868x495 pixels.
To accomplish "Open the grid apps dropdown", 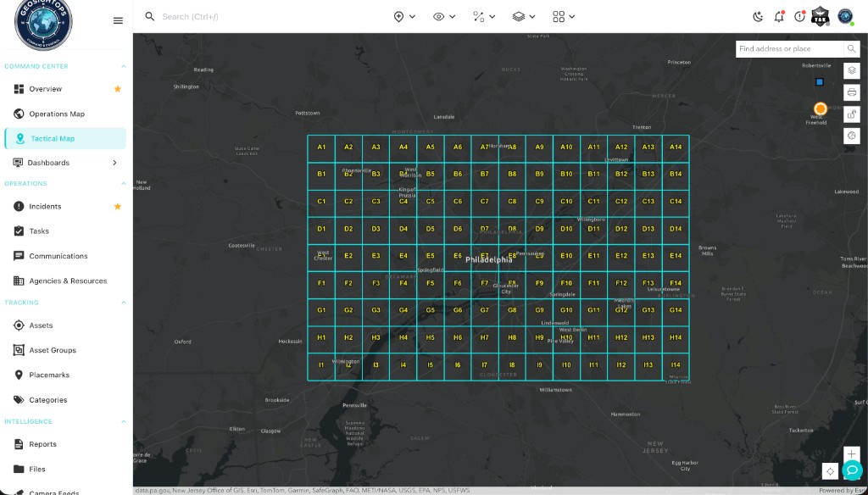I will coord(564,17).
